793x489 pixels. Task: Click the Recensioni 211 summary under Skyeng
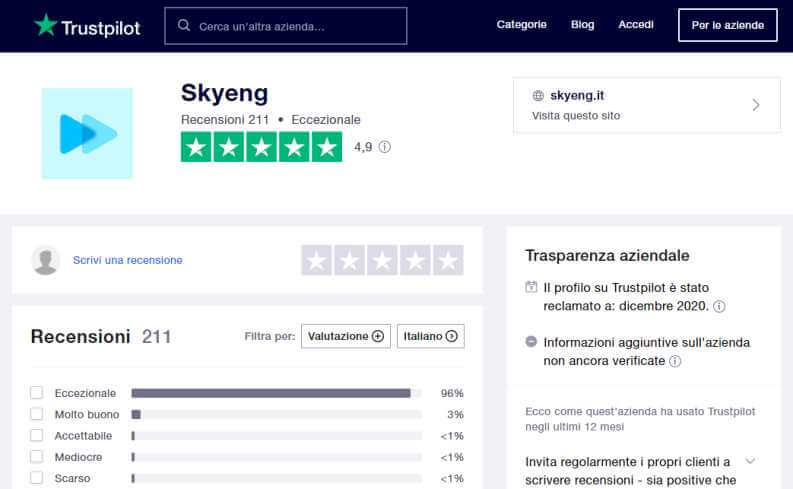click(x=225, y=120)
